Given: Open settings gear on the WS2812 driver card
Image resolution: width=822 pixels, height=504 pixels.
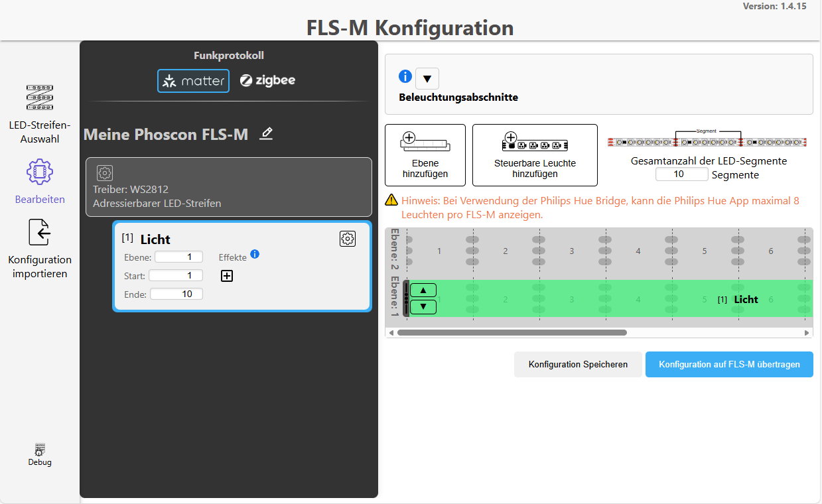Looking at the screenshot, I should 104,173.
